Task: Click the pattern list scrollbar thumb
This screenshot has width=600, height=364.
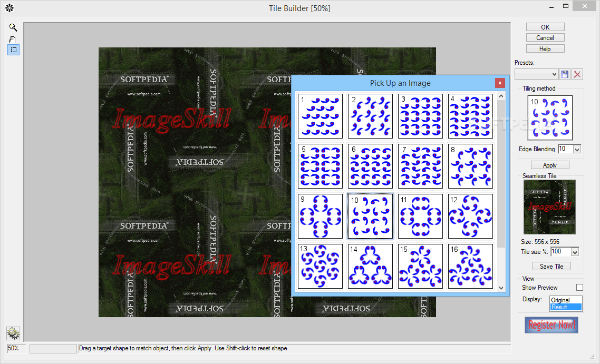Action: pyautogui.click(x=501, y=174)
